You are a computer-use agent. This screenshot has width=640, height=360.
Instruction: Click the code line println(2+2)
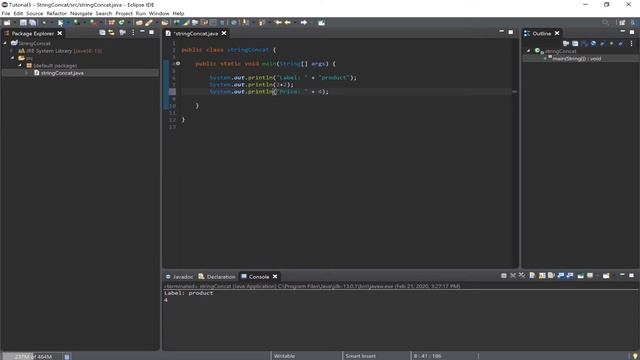251,84
